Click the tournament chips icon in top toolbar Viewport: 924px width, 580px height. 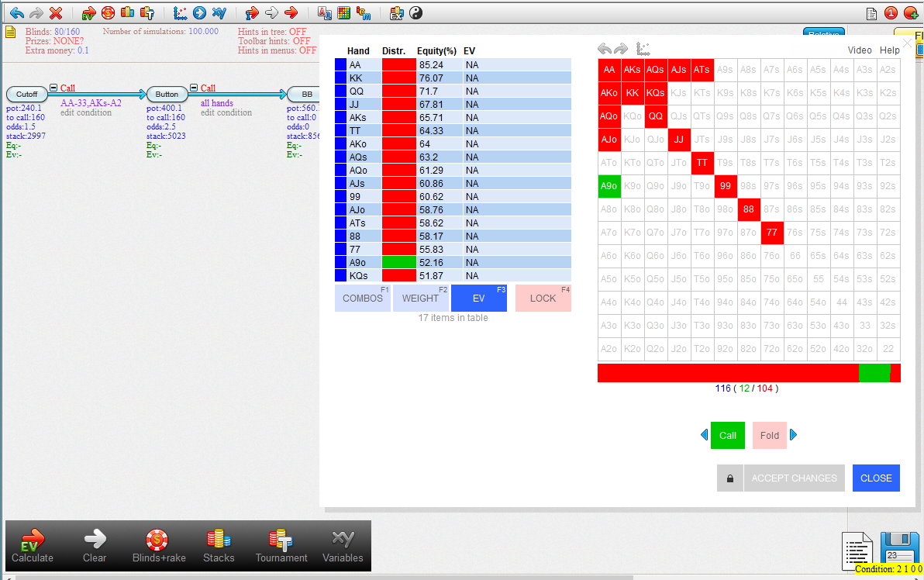tap(147, 12)
